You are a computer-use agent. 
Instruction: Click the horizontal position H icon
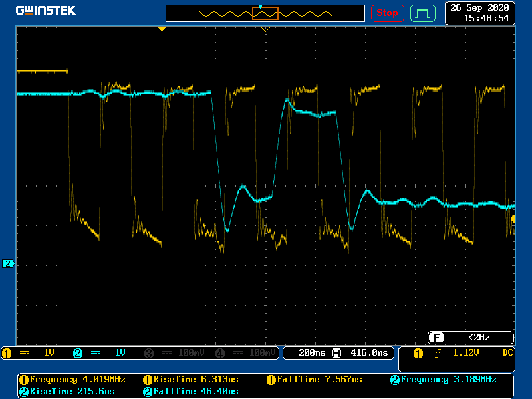click(336, 353)
